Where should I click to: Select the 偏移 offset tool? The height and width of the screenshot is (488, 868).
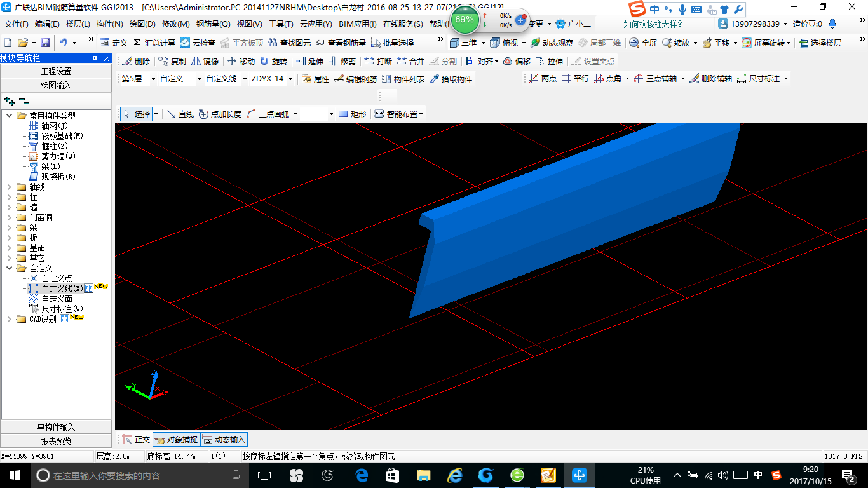(x=517, y=62)
